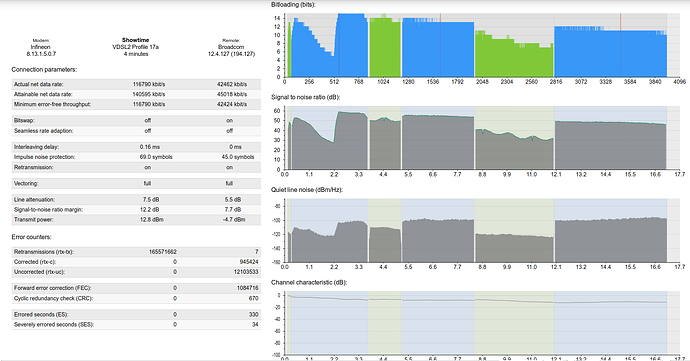Click "Minimum error-free throughput:" label
Viewport: 690px width, 361px height.
click(x=52, y=104)
